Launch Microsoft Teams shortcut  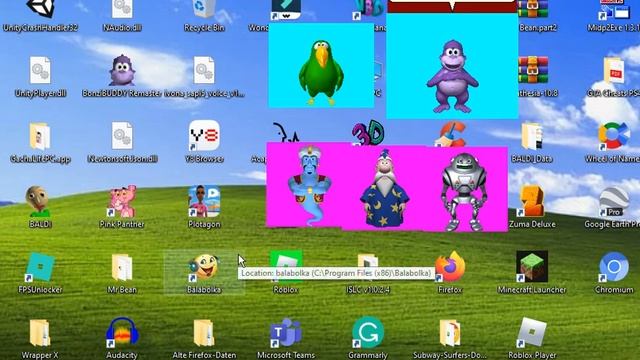(x=286, y=333)
